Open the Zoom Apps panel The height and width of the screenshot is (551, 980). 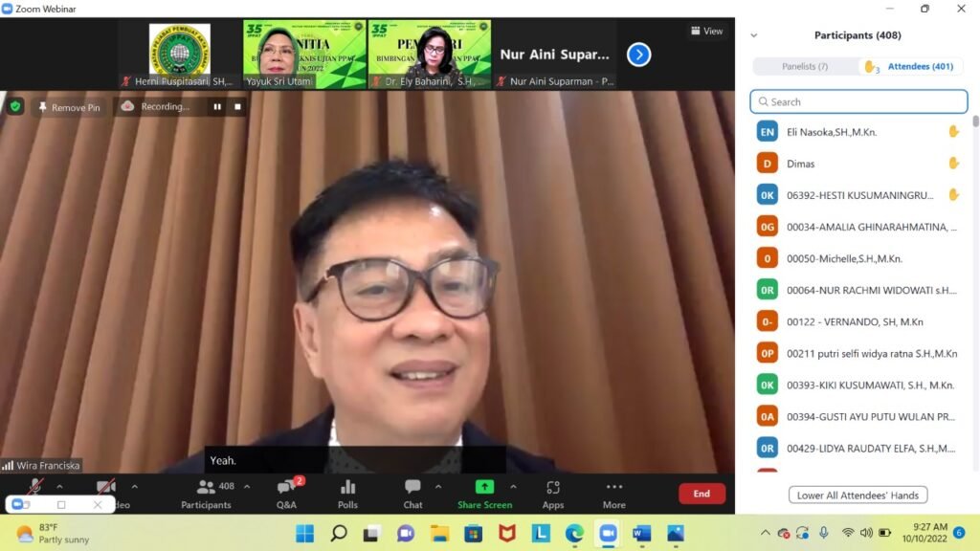[553, 494]
